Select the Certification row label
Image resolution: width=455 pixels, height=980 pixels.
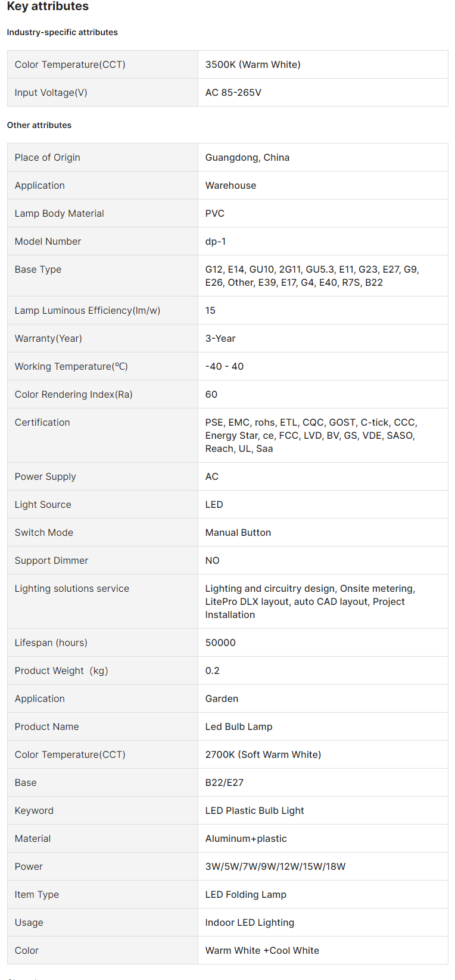coord(42,422)
